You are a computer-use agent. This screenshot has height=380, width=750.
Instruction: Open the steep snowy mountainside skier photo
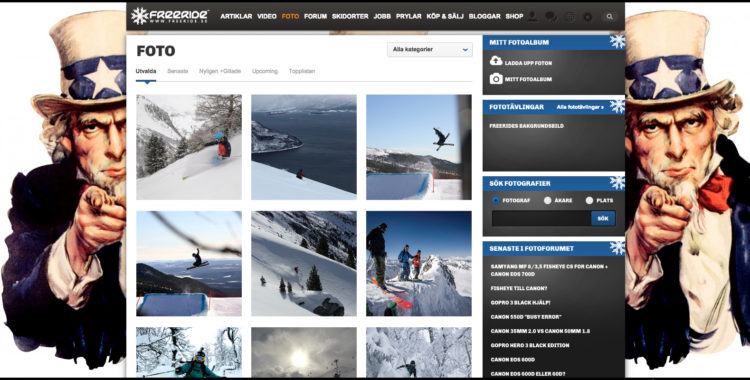tap(304, 263)
